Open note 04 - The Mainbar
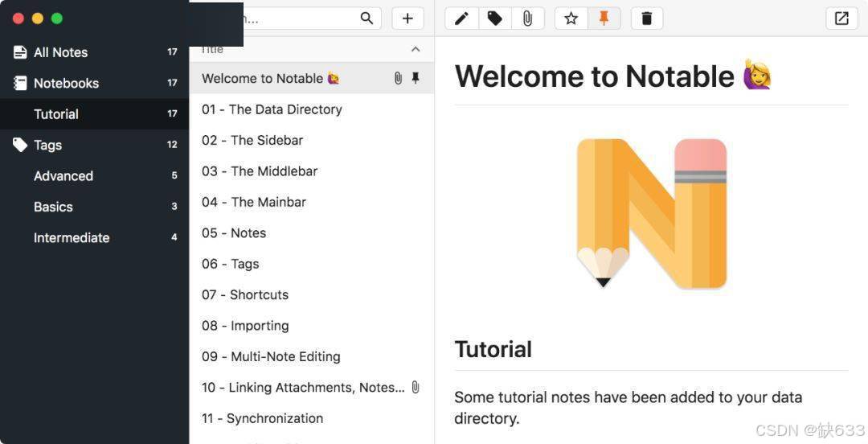 coord(312,203)
